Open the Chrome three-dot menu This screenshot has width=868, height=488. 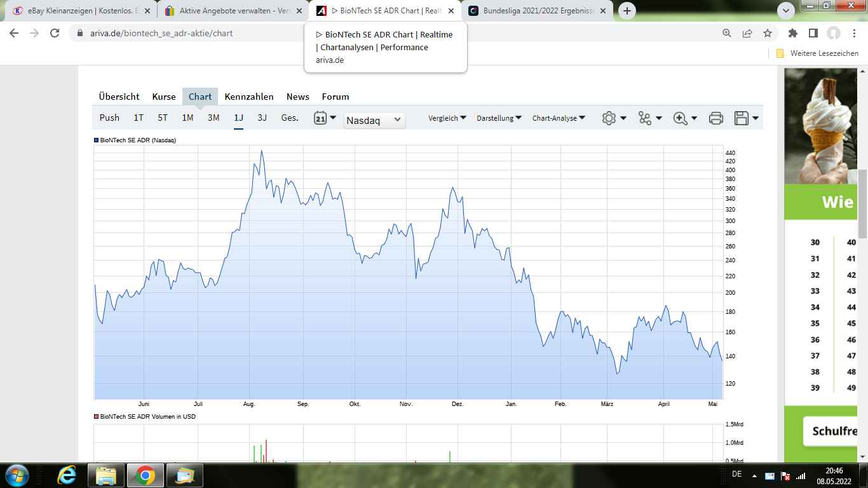point(854,33)
